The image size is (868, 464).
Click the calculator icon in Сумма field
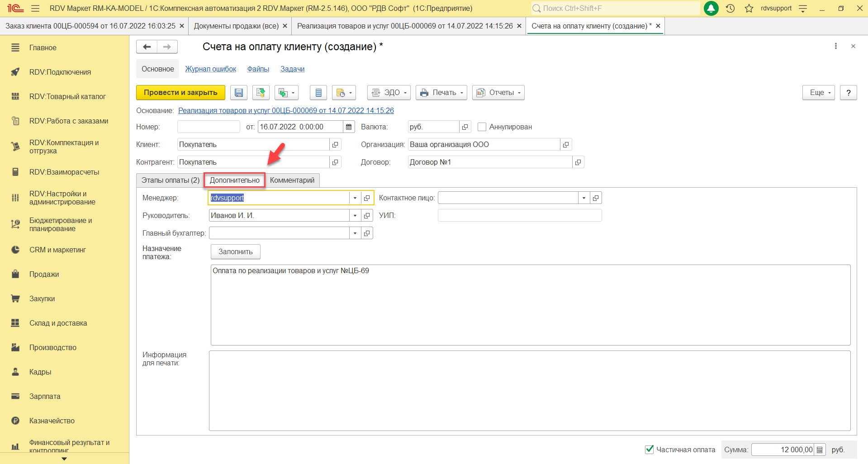tap(820, 450)
